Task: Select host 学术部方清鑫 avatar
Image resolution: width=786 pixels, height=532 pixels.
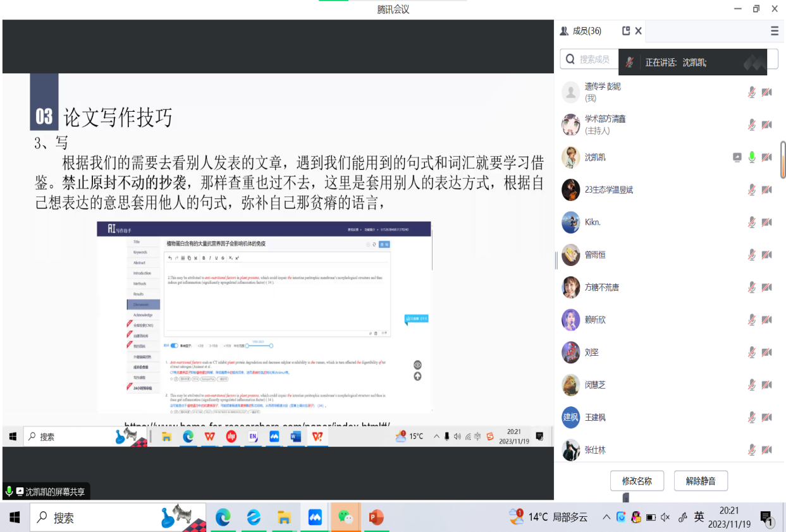Action: (x=571, y=124)
